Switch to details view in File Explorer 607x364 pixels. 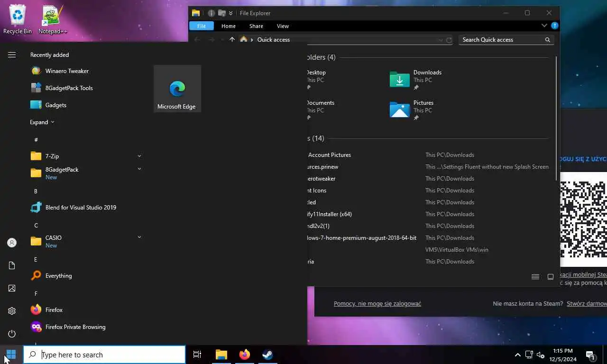[x=535, y=277]
